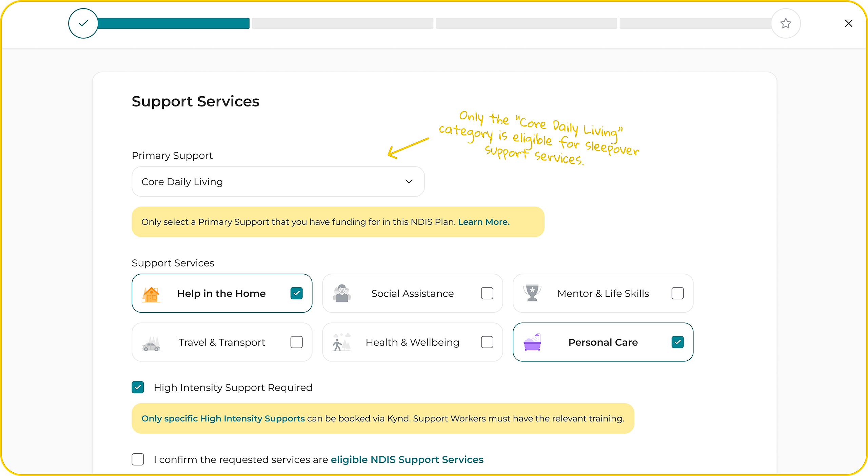Select the Mentor & Life Skills option card
Image resolution: width=868 pixels, height=476 pixels.
point(603,293)
